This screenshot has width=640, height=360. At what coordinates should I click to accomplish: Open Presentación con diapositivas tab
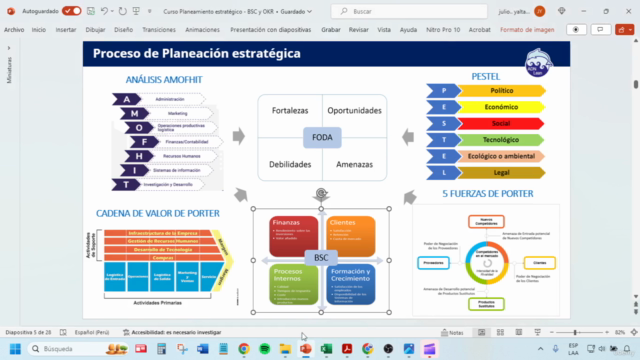271,30
